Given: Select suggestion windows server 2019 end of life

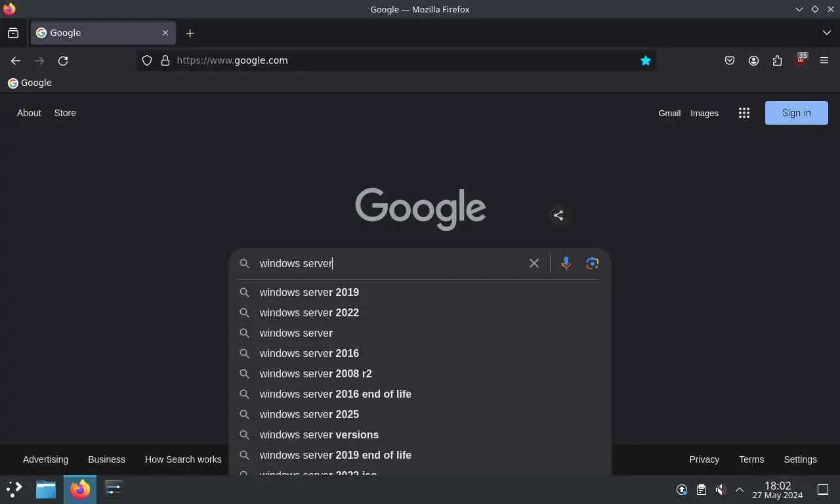Looking at the screenshot, I should pos(420,455).
